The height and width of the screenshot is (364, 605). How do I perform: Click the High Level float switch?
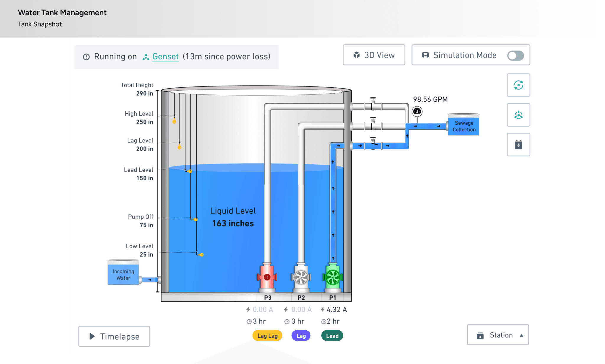pyautogui.click(x=174, y=121)
